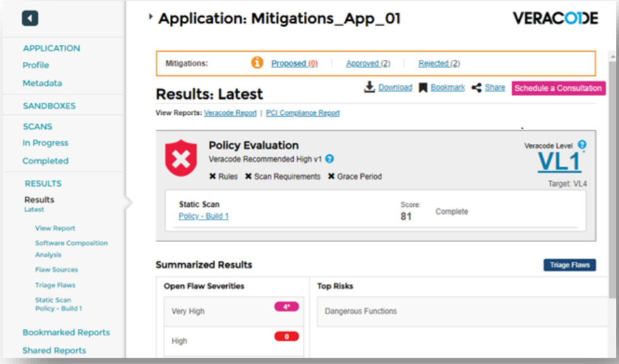Screen dimensions: 619x364
Task: Click the orange Mitigations info icon
Action: (x=257, y=63)
